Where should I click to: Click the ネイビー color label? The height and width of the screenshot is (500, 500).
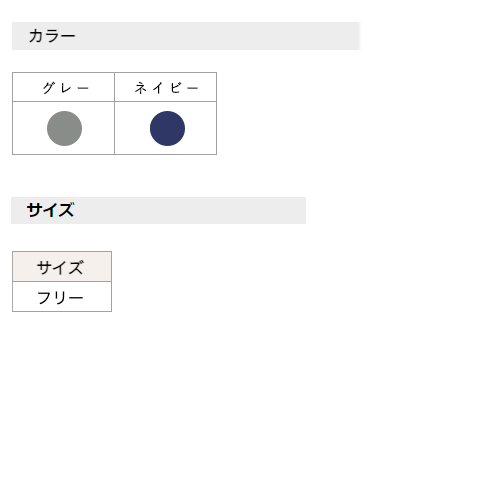[167, 88]
